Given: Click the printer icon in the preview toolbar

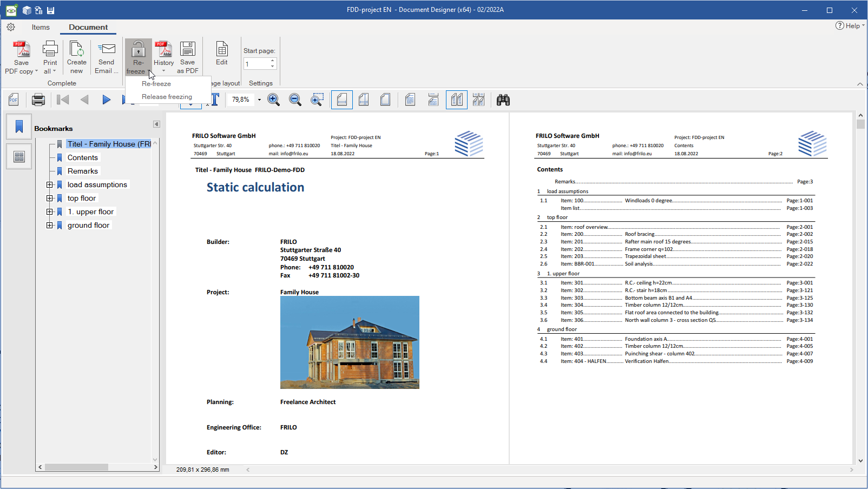Looking at the screenshot, I should click(38, 100).
